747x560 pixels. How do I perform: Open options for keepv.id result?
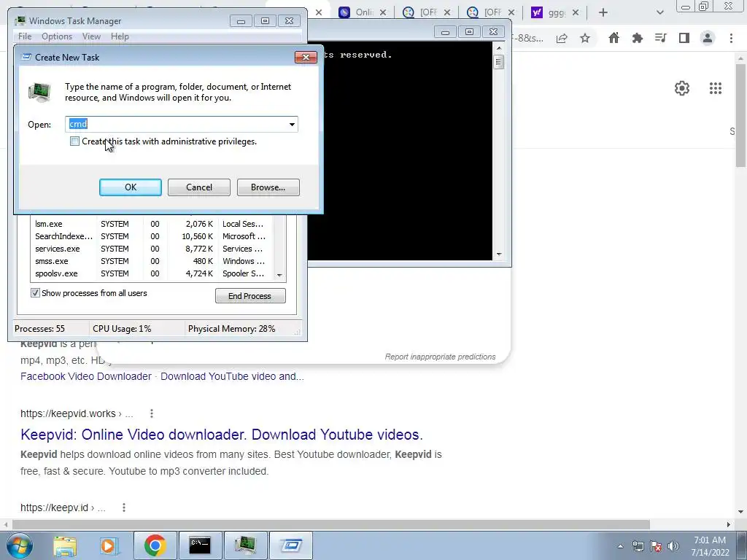(x=124, y=507)
